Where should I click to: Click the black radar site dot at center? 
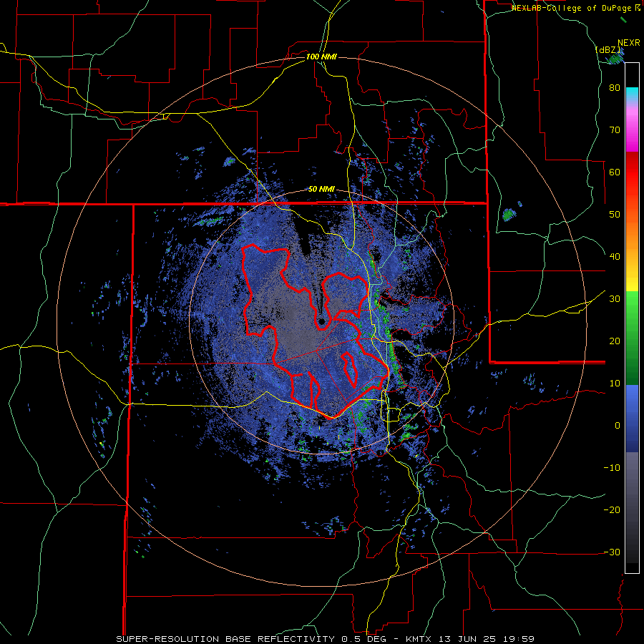(322, 321)
